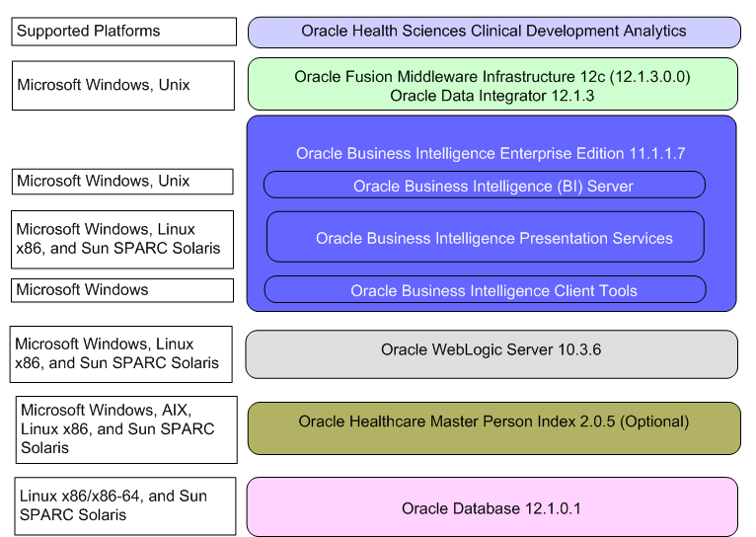Select Oracle Healthcare Master Person Index 2.0.5 box
Viewport: 756px width, 537px height.
494,428
